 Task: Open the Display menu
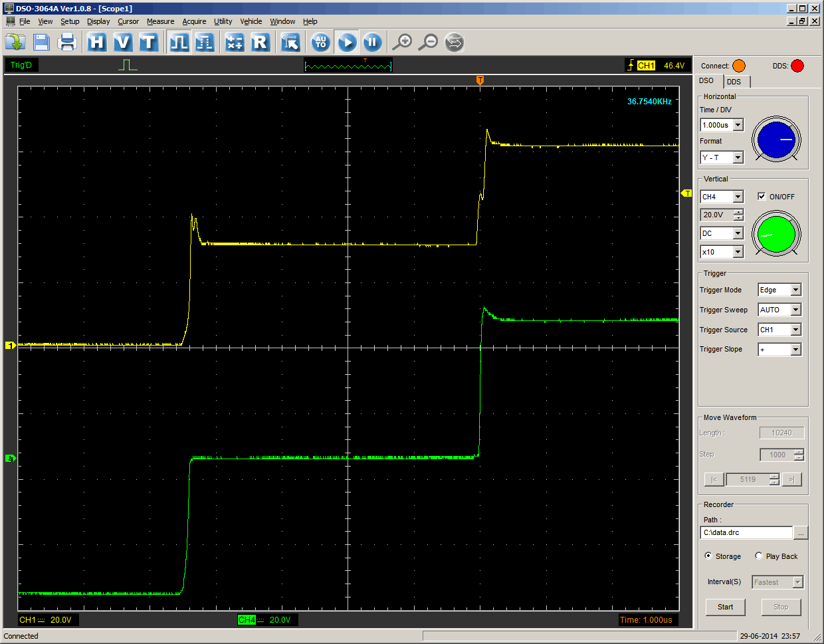tap(98, 21)
